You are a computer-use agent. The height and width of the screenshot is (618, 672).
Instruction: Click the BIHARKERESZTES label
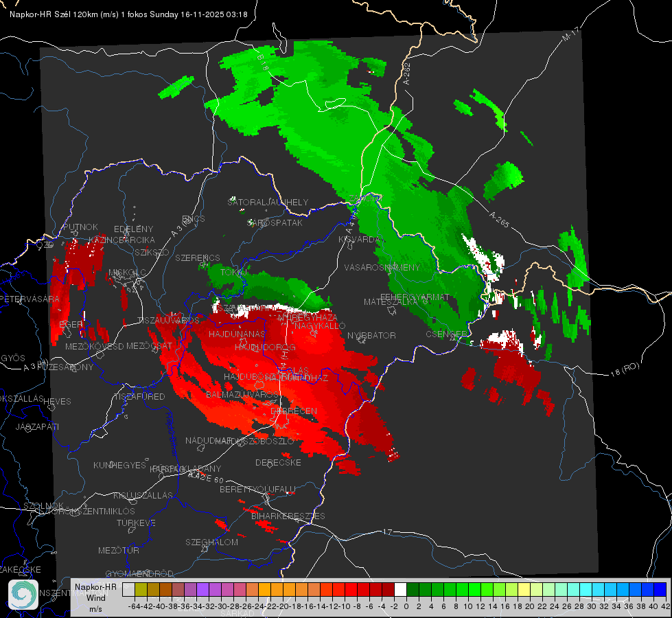[x=288, y=516]
